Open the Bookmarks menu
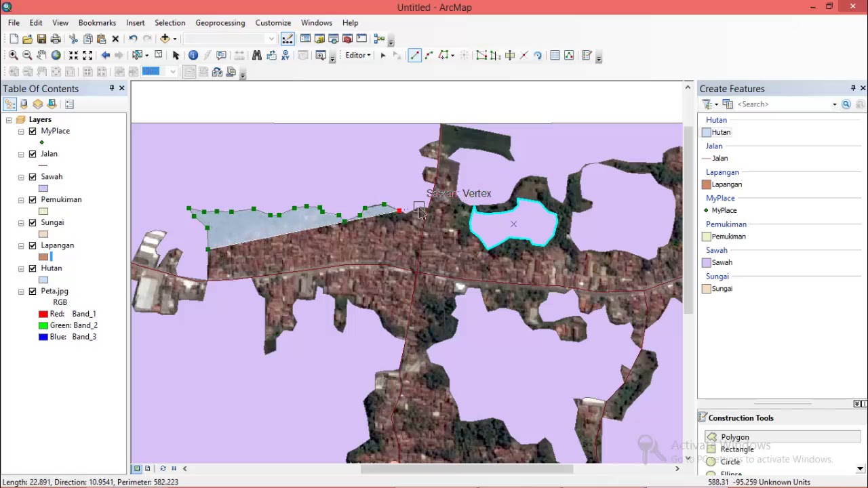Viewport: 868px width, 488px height. click(x=97, y=23)
